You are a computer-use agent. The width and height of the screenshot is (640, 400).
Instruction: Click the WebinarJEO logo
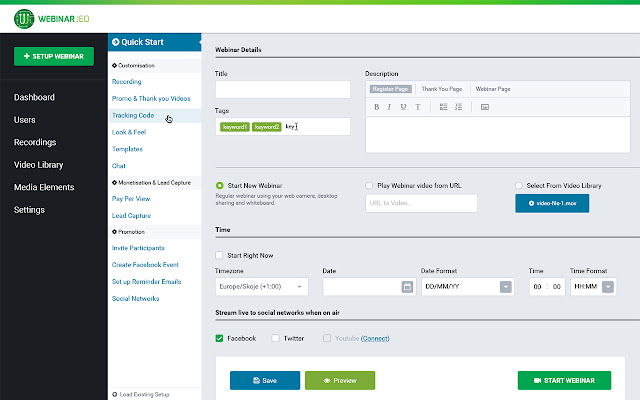[x=52, y=19]
